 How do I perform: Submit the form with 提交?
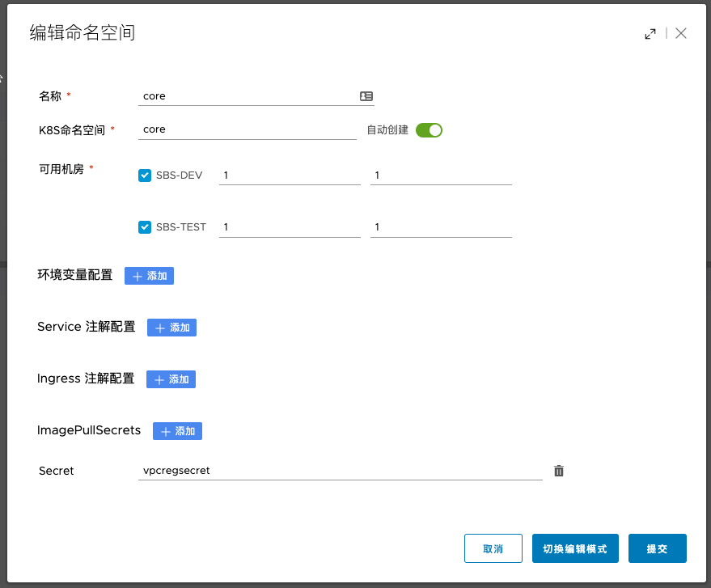pos(657,548)
